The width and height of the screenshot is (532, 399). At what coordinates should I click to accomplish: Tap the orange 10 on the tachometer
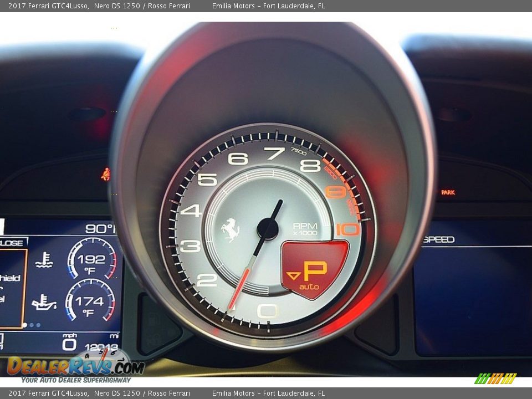tap(348, 229)
